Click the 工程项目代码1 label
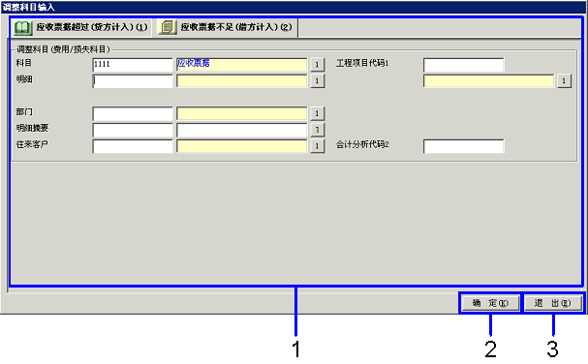Image resolution: width=588 pixels, height=364 pixels. (362, 63)
